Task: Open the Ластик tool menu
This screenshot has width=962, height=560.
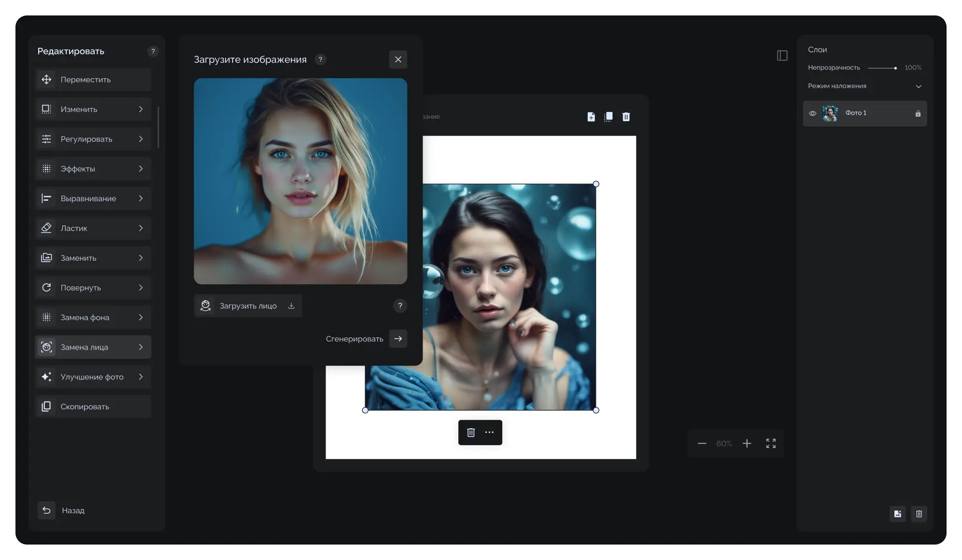Action: (93, 228)
